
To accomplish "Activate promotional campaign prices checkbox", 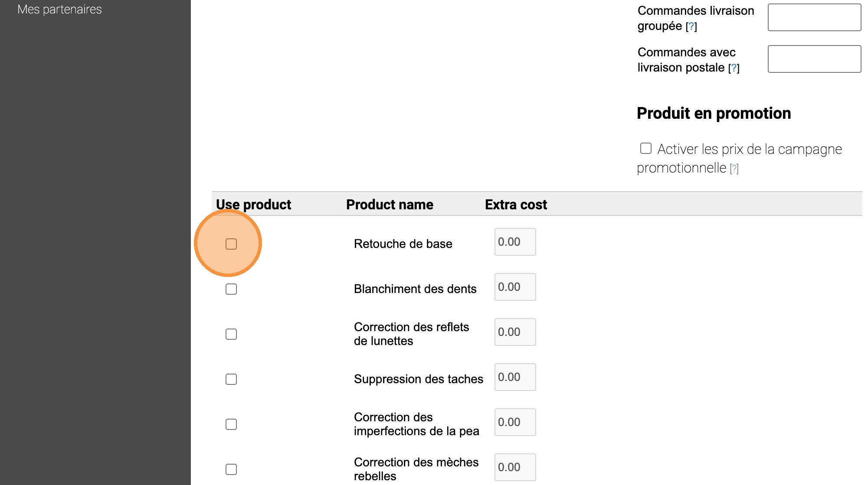I will pos(646,149).
